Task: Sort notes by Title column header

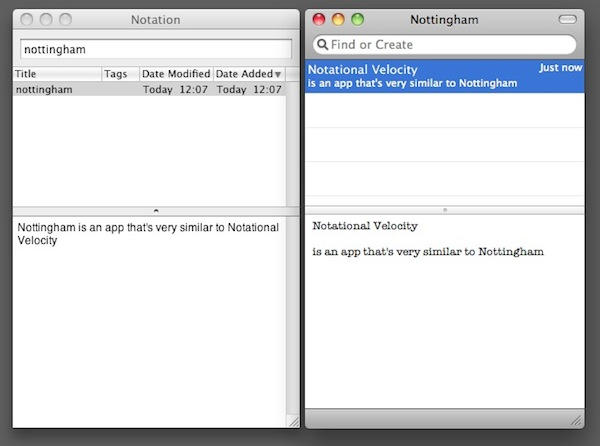Action: pos(55,74)
